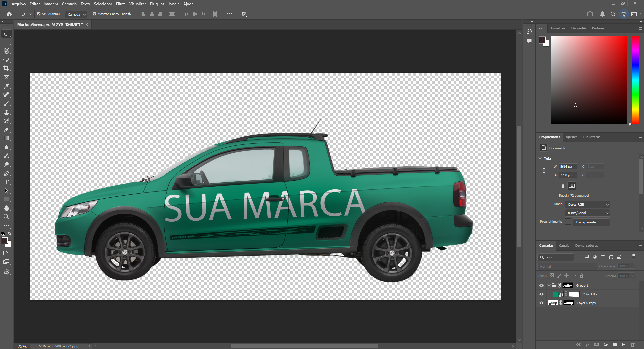
Task: Create a new group folder icon
Action: coord(615,345)
